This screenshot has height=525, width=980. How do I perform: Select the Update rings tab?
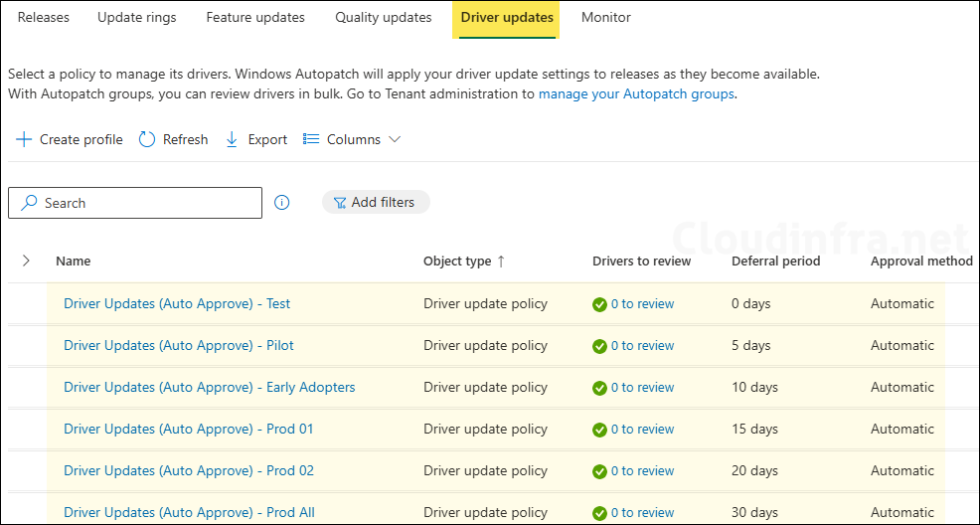click(x=136, y=17)
